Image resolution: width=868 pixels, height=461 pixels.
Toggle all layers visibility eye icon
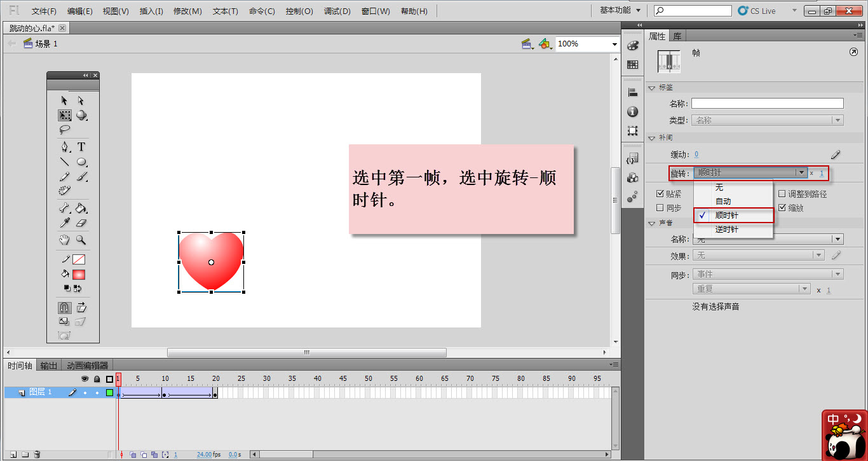tap(84, 379)
